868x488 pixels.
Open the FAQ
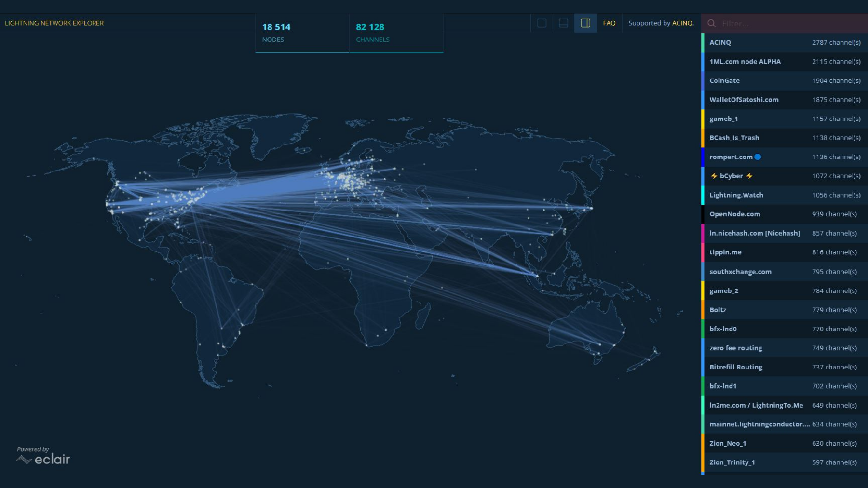point(609,23)
